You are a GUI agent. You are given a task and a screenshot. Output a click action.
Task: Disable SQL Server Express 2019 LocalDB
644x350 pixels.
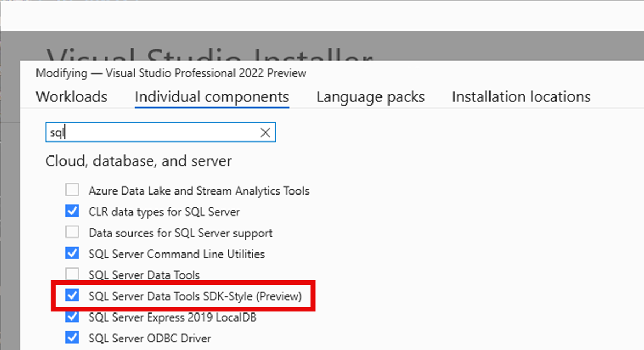72,317
